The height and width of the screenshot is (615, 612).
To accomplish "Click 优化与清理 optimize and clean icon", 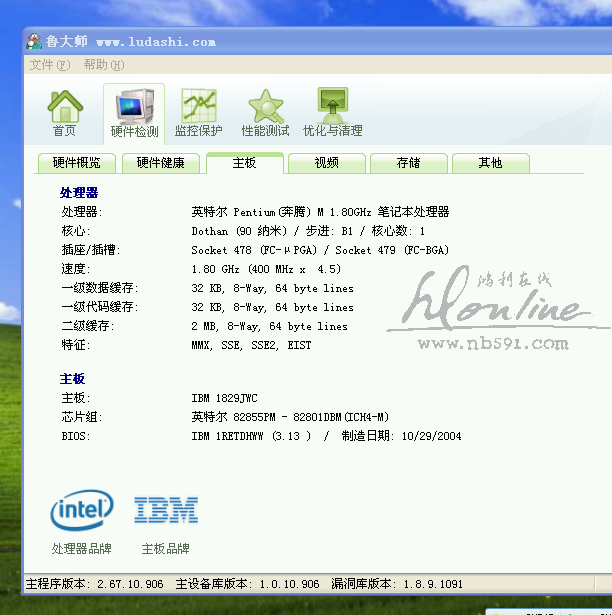I will (333, 106).
